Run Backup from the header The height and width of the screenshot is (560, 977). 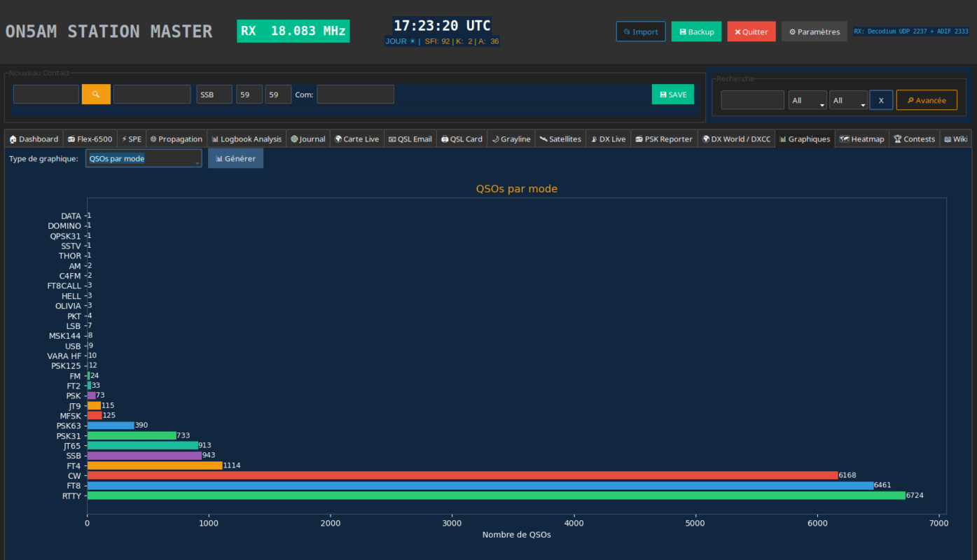(696, 31)
